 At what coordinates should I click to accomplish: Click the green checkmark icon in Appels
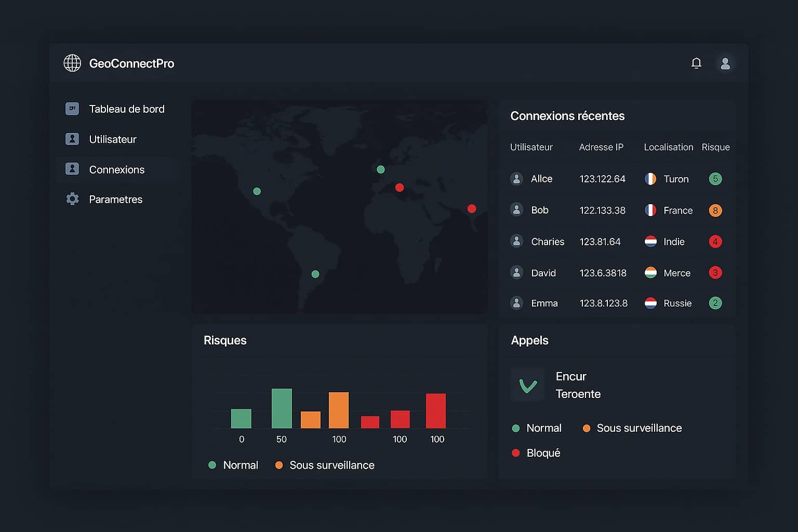(x=528, y=385)
